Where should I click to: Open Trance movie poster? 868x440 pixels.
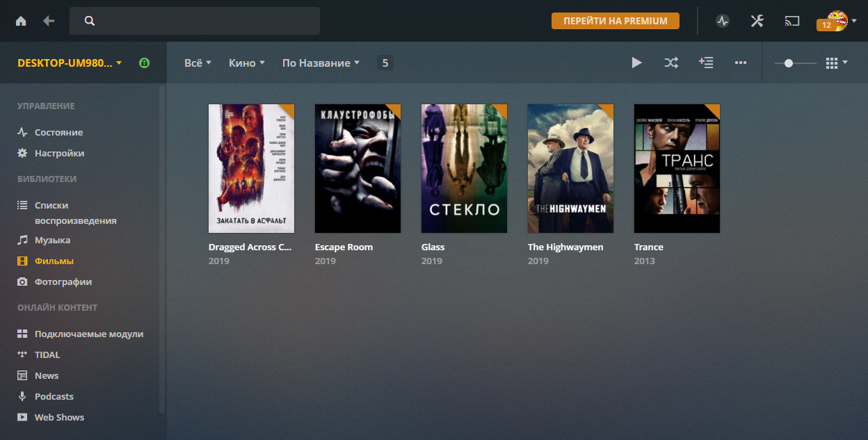coord(677,168)
